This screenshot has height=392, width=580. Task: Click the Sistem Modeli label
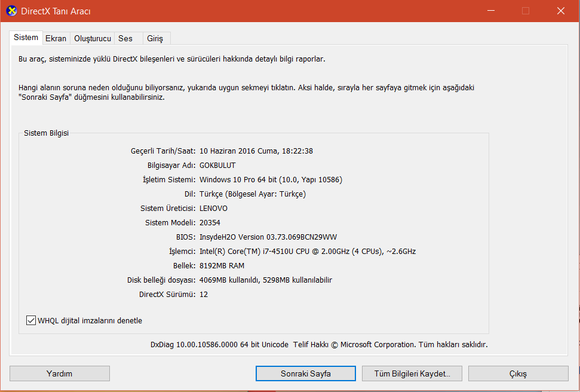(170, 223)
